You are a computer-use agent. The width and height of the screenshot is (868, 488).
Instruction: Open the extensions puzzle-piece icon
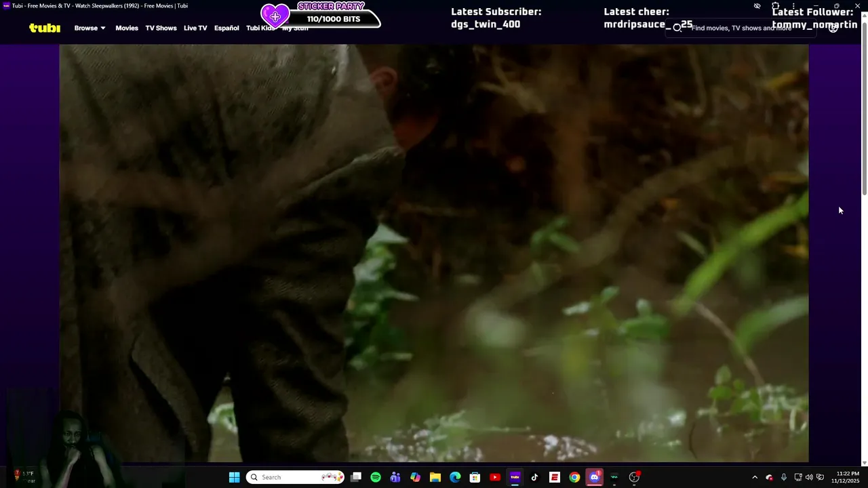coord(775,6)
